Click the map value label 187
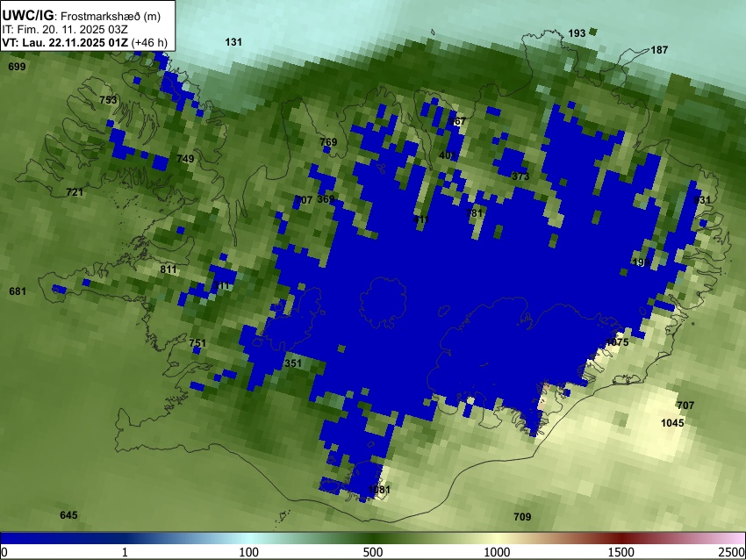746x560 pixels. (x=659, y=49)
